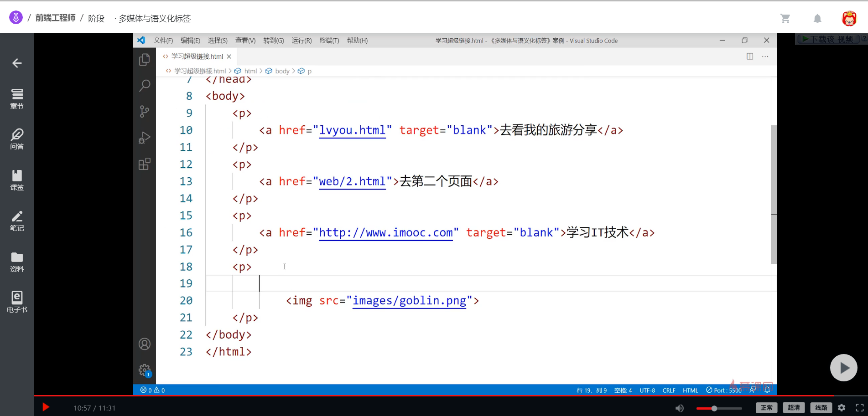Open the 帮助(H) menu
Image resolution: width=868 pixels, height=416 pixels.
click(357, 41)
